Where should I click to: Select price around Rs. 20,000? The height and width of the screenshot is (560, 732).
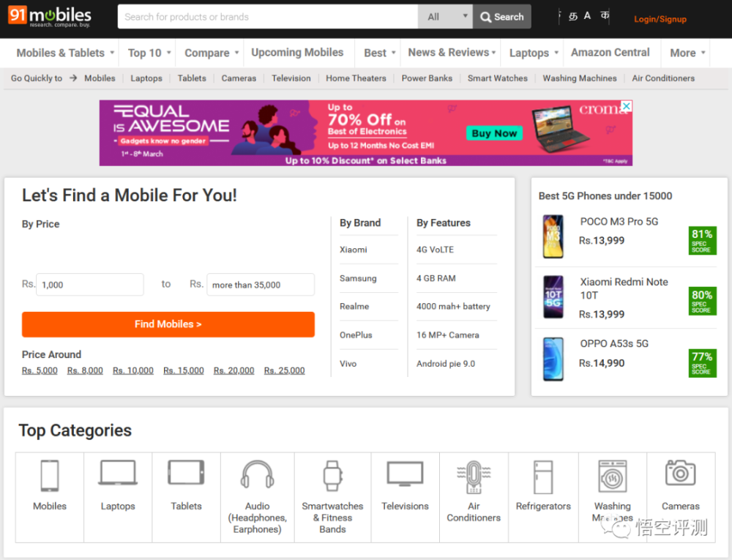234,370
